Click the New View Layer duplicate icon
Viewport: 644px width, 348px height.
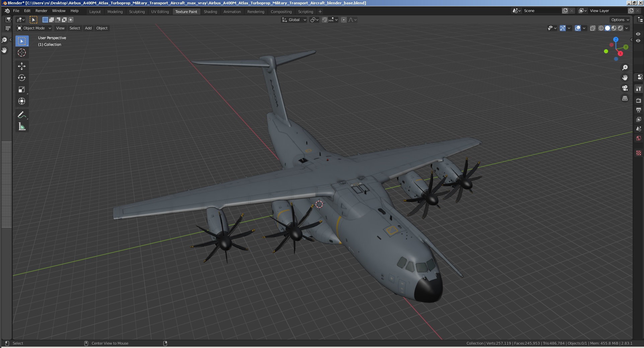[631, 11]
